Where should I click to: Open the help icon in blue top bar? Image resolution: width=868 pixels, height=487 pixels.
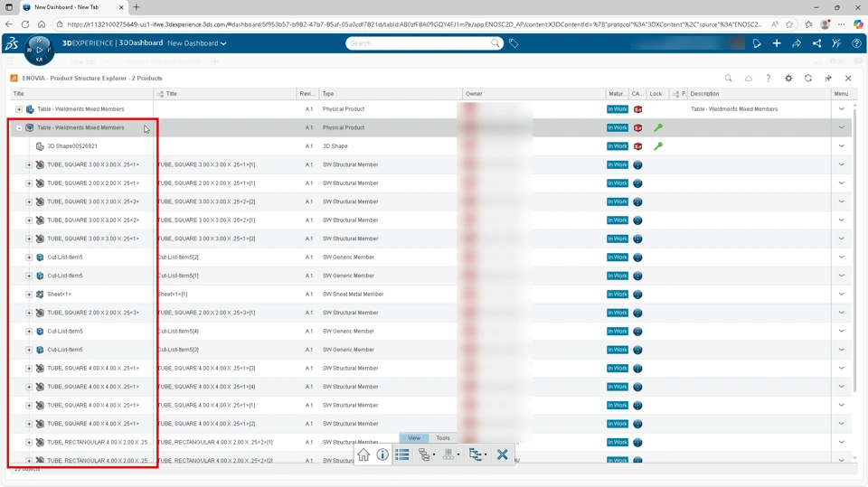856,43
